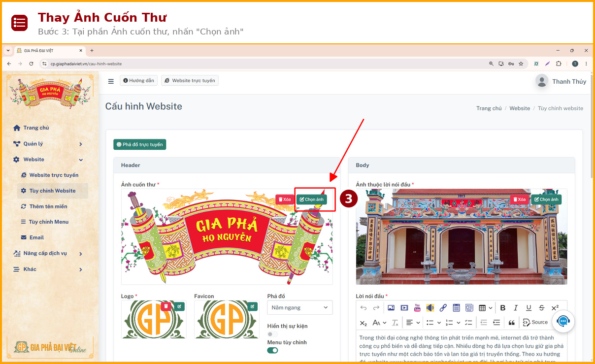Toggle the Menu tùy chỉnh switch
This screenshot has width=595, height=364.
point(272,350)
